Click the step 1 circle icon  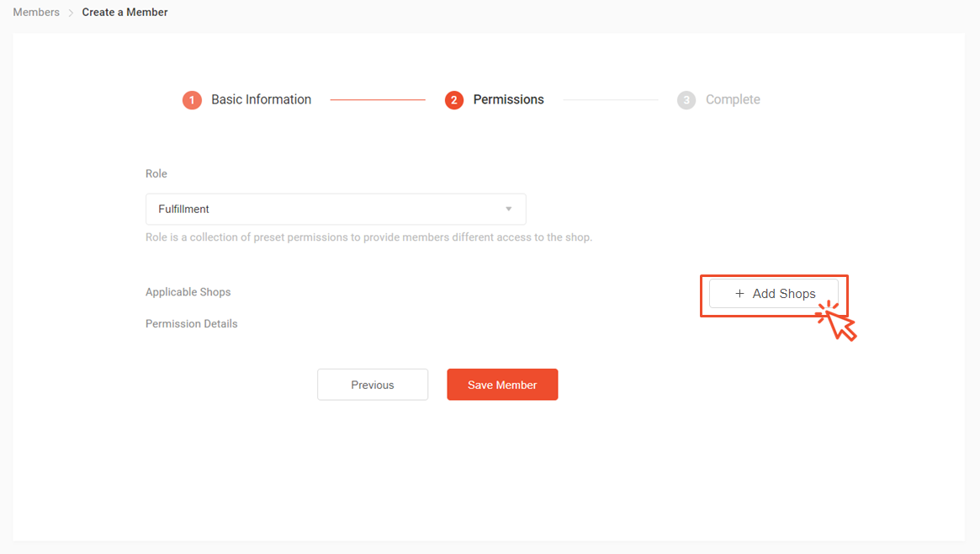pos(192,100)
